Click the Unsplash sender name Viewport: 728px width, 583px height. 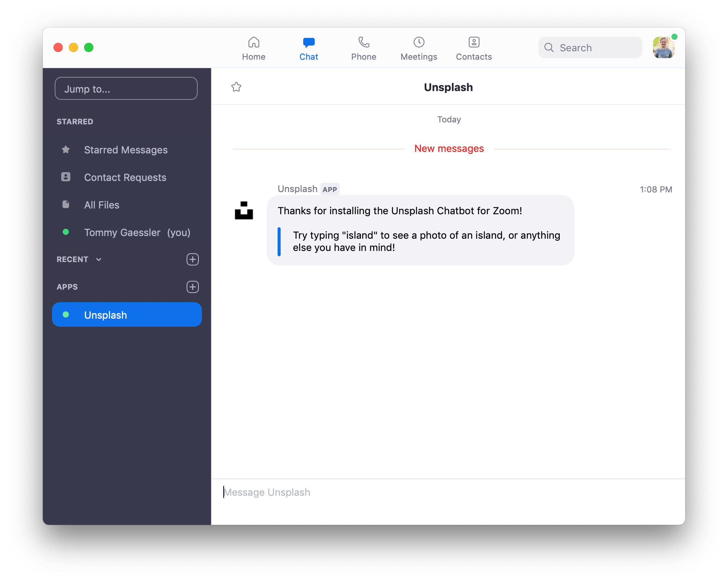pyautogui.click(x=297, y=189)
